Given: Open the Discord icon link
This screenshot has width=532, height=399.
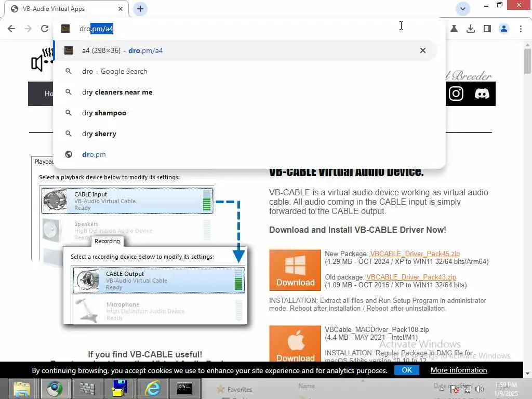Looking at the screenshot, I should [x=482, y=94].
